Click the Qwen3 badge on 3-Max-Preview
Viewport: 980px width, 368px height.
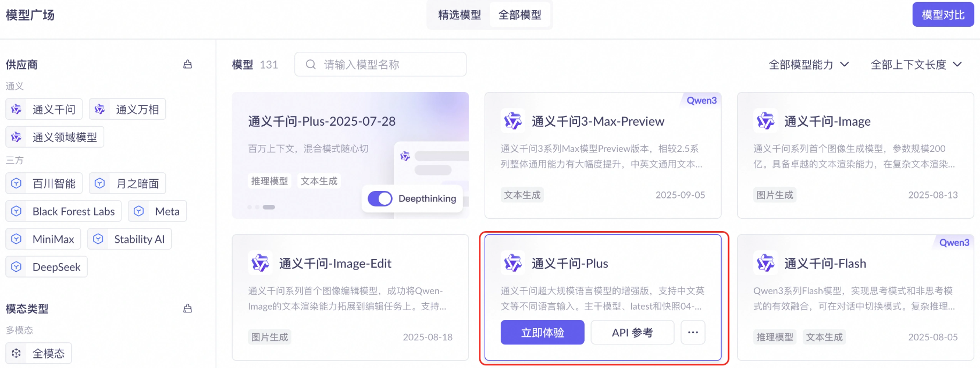pos(701,100)
